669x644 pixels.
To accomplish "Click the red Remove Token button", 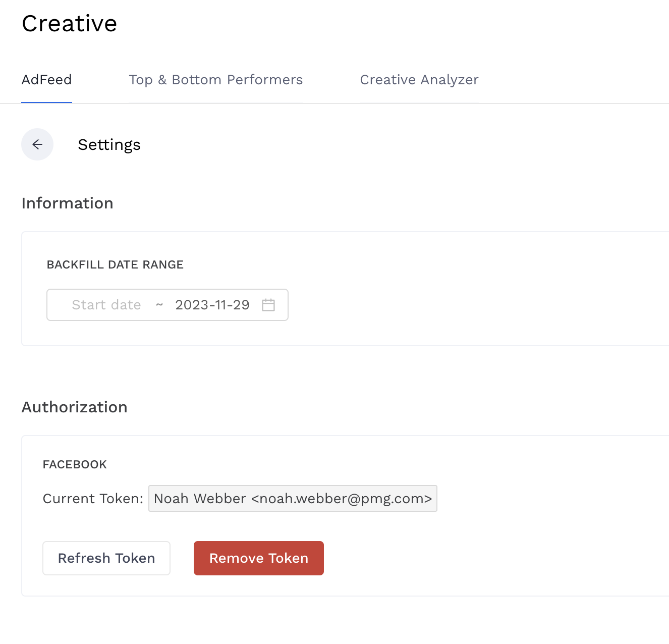I will 258,558.
